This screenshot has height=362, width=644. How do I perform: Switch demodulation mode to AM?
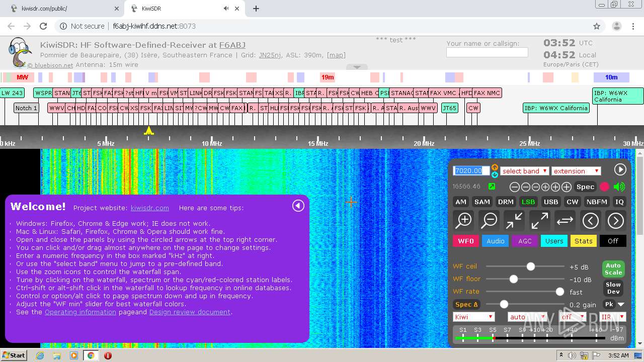tap(461, 202)
